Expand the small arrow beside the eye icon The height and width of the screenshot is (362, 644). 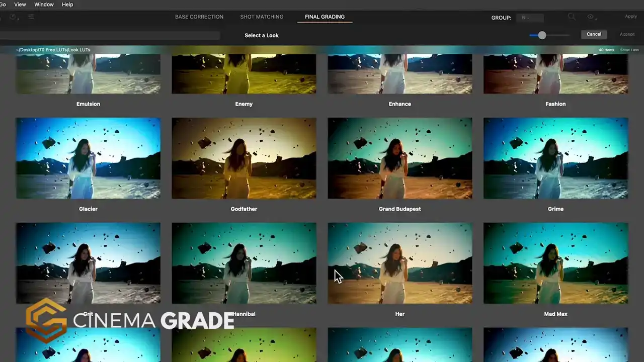(596, 19)
